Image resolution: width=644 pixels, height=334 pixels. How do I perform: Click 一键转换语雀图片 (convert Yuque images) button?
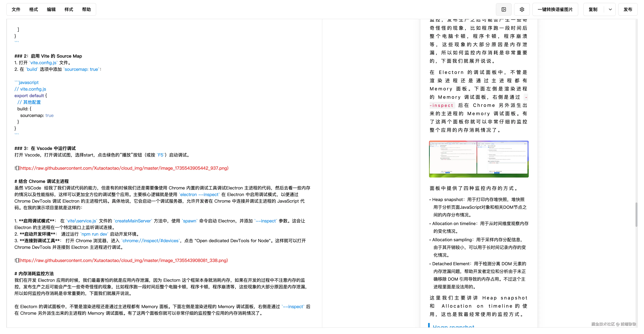[555, 9]
